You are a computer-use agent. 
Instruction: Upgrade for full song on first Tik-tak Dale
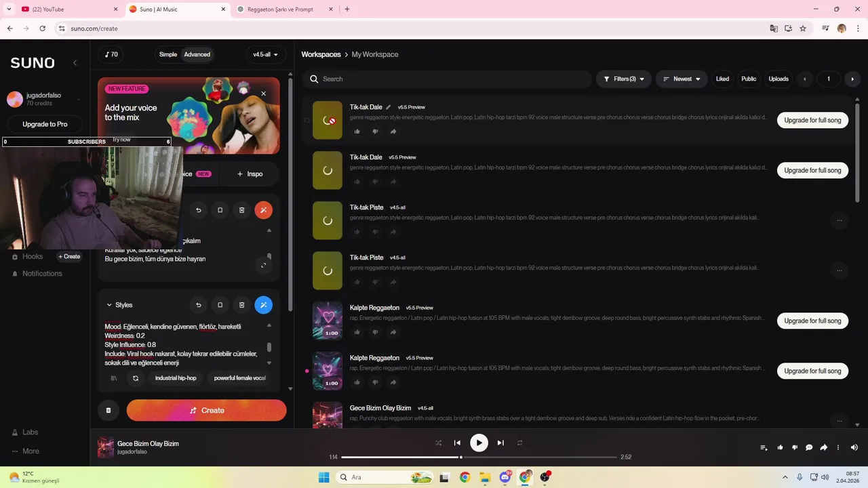click(x=812, y=120)
